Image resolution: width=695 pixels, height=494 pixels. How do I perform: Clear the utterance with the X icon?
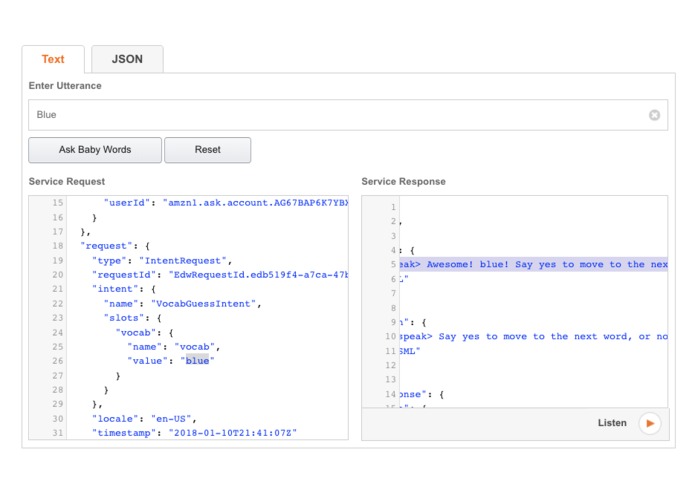point(654,115)
